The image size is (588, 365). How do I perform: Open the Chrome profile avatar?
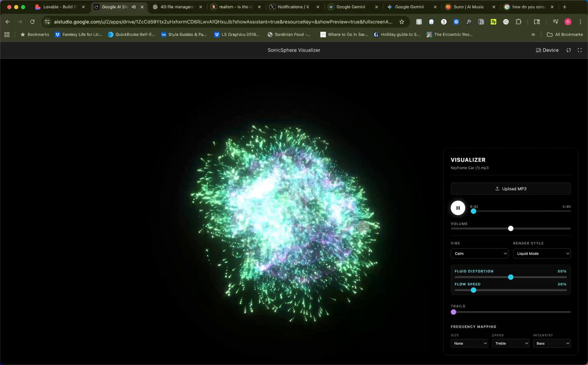568,22
